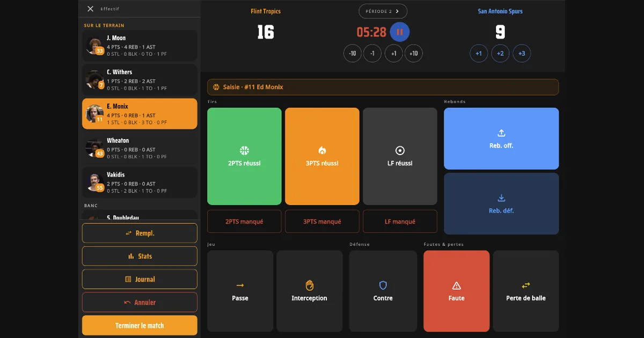Click J. Moon's avatar photo
Viewport: 644px width, 338px height.
[x=94, y=46]
